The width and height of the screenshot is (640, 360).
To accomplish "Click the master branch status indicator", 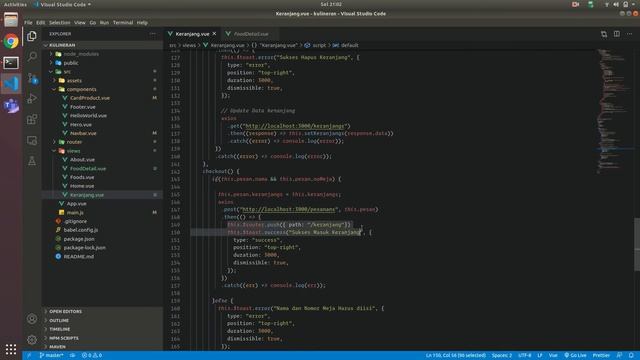I will 51,356.
